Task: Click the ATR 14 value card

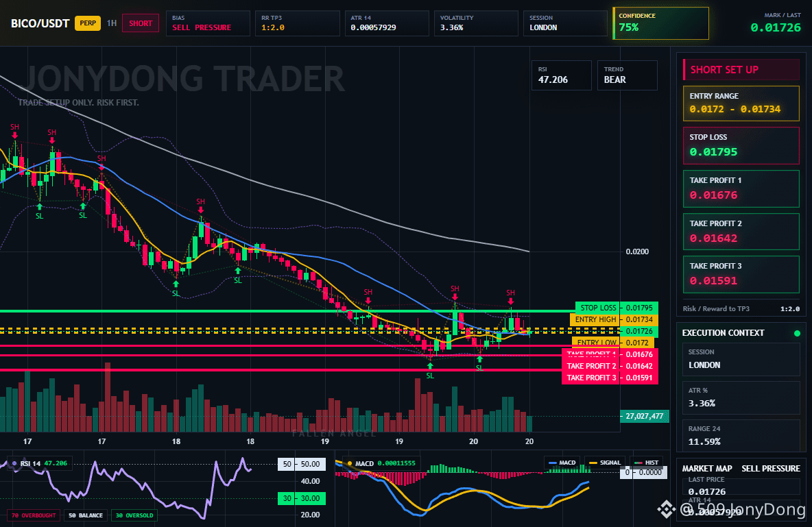Action: (x=387, y=23)
